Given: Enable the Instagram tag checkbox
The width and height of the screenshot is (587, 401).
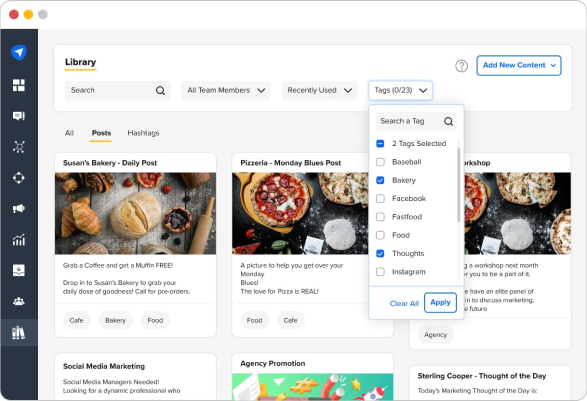Looking at the screenshot, I should [380, 272].
